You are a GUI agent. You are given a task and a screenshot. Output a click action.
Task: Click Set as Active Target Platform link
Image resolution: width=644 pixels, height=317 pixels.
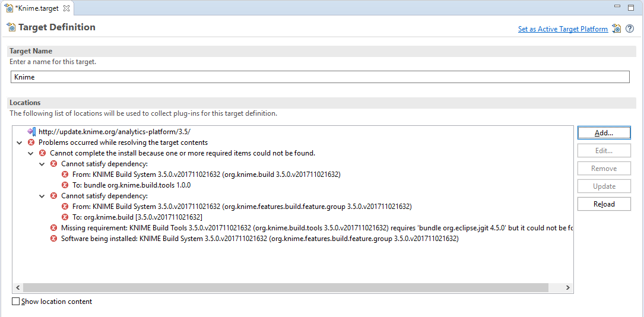coord(562,29)
